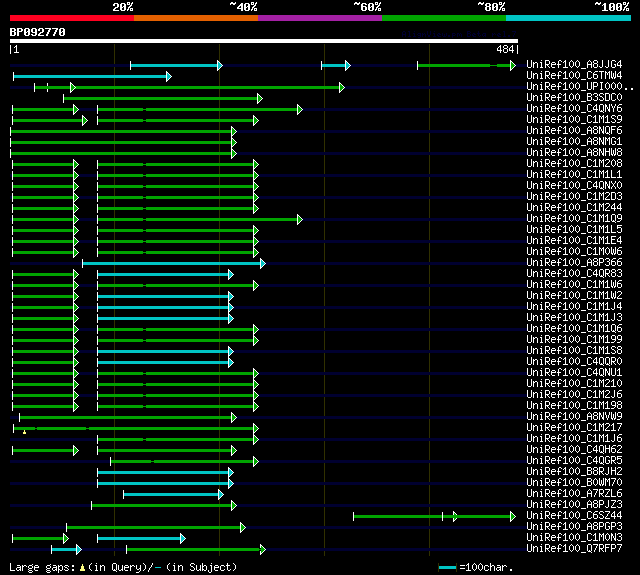Select the UniRef100_A8NHW8 label
The width and height of the screenshot is (640, 575).
[x=574, y=153]
